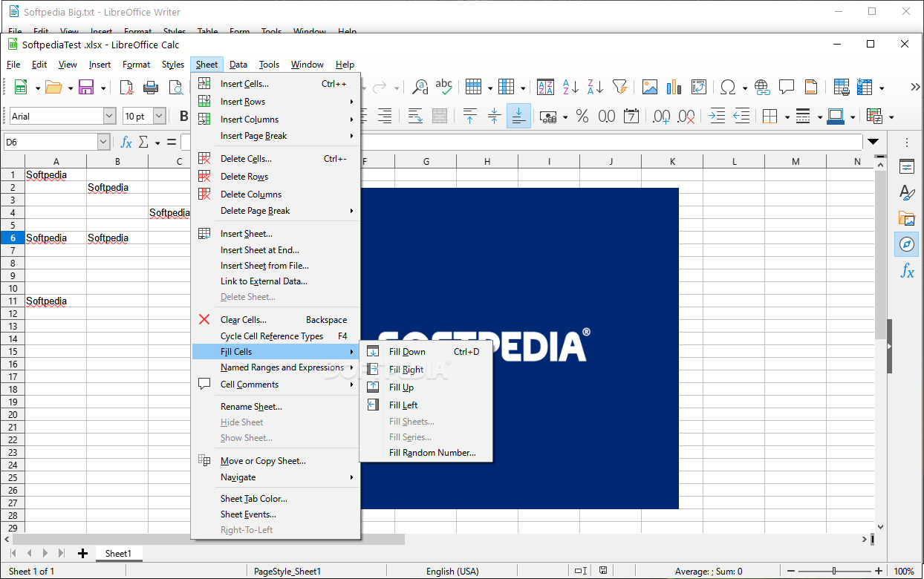Open Currency format dropdown arrow

pyautogui.click(x=565, y=117)
